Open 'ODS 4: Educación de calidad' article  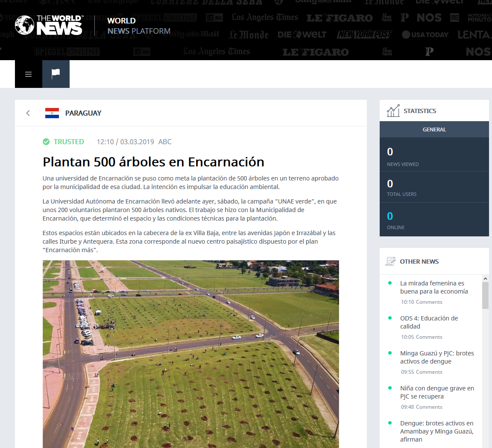point(429,322)
